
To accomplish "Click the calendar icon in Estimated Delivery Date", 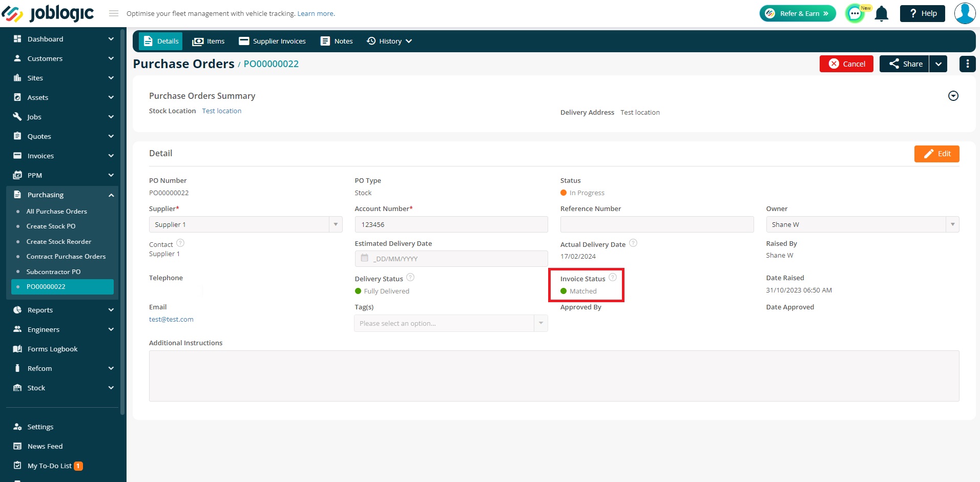I will (364, 258).
